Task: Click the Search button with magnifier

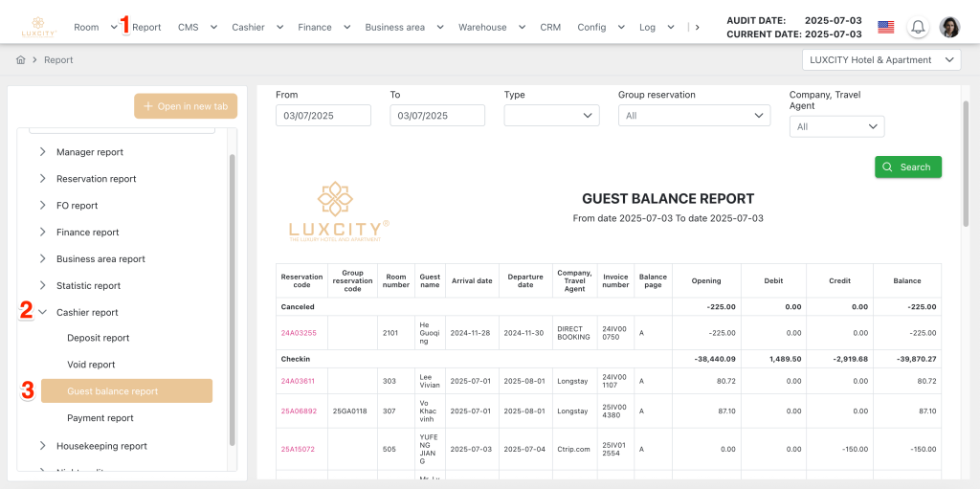Action: (x=907, y=167)
